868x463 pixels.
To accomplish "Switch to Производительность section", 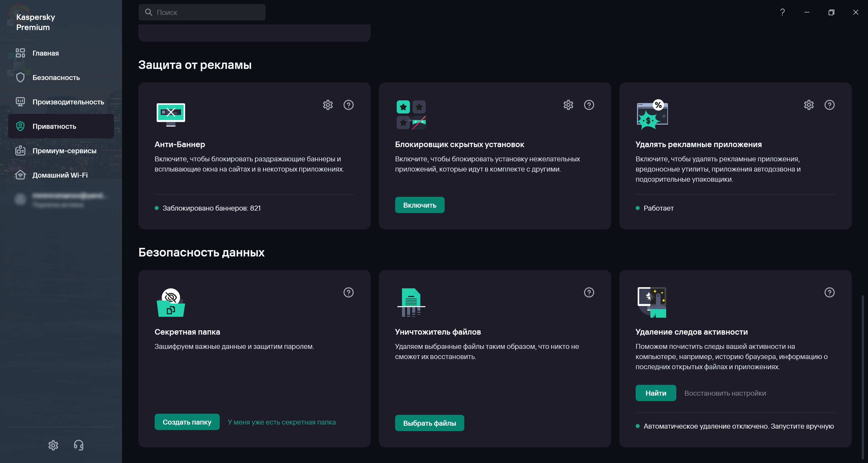I will coord(68,102).
